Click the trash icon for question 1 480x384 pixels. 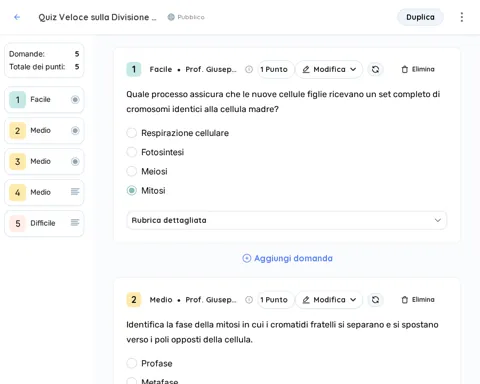click(x=405, y=69)
